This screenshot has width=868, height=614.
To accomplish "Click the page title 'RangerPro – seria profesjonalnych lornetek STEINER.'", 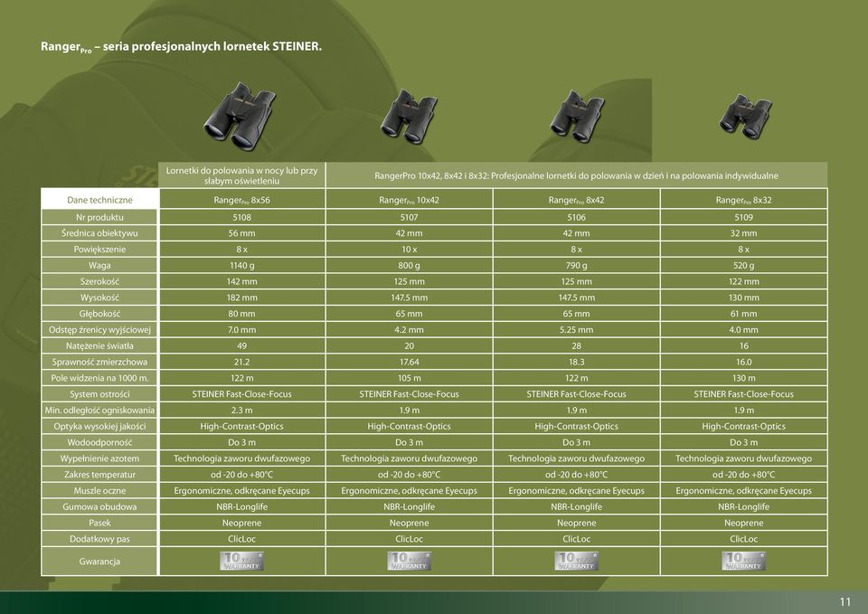I will click(181, 47).
